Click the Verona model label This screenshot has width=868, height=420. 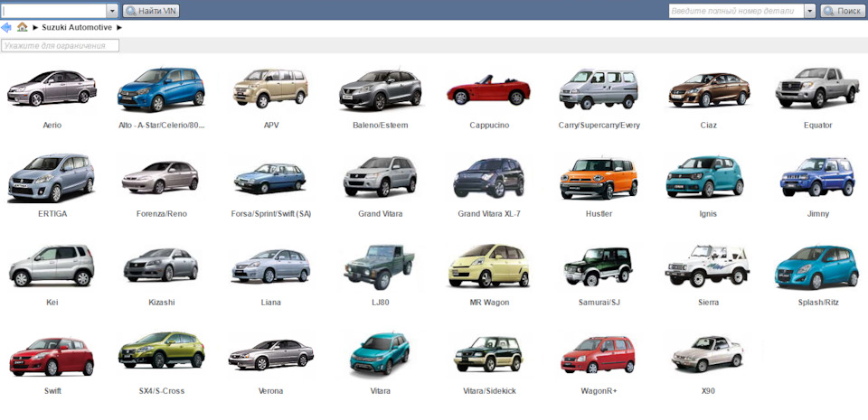(270, 391)
